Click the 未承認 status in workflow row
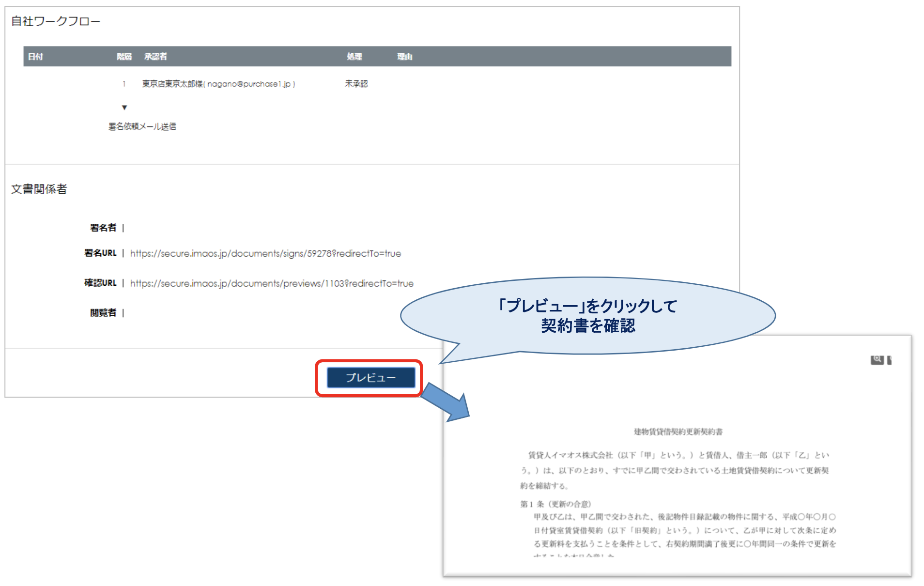924x586 pixels. 356,84
